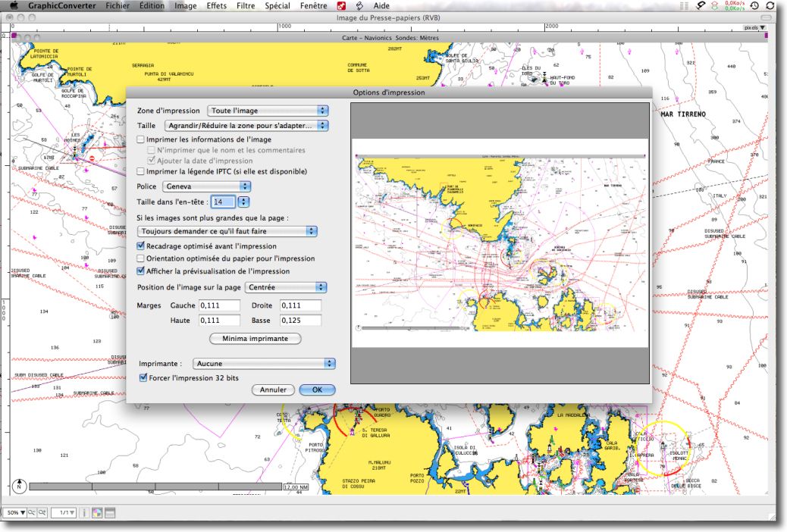Open the Imprimante dropdown showing Aucune
This screenshot has width=787, height=532.
[264, 363]
